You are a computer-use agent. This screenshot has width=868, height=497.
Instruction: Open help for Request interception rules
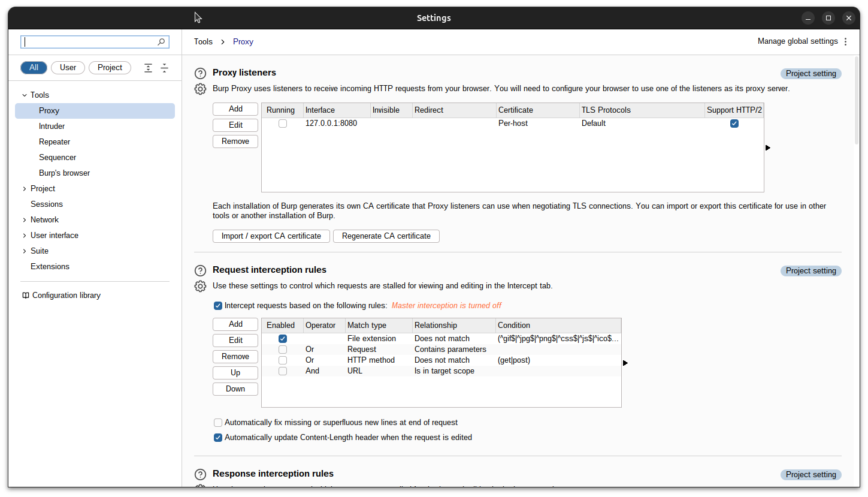201,270
